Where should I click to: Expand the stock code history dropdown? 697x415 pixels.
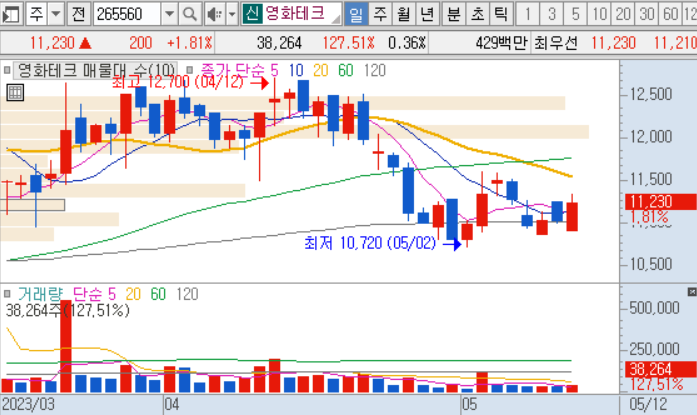click(x=169, y=14)
